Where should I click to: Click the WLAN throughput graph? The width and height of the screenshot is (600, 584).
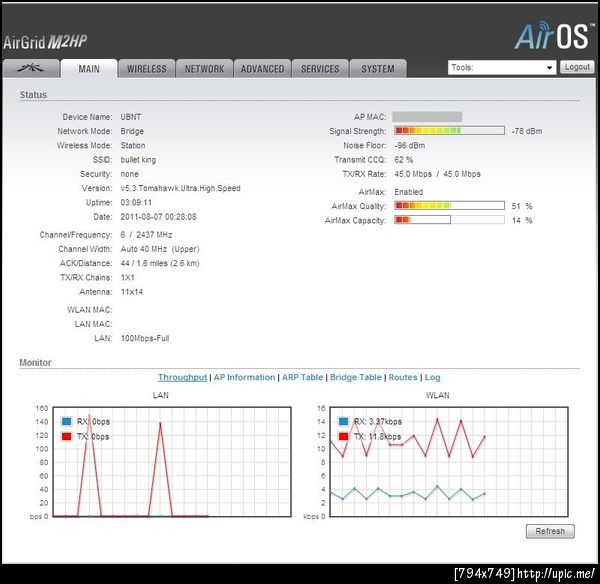coord(449,462)
